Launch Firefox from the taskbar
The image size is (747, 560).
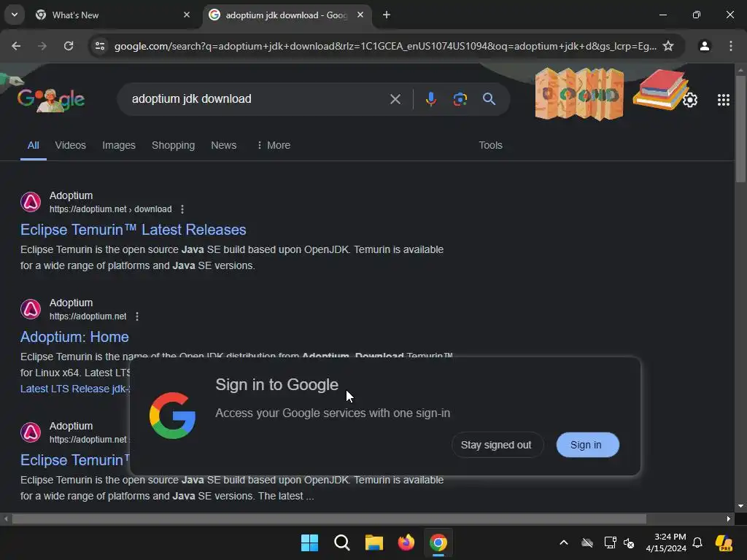coord(406,542)
